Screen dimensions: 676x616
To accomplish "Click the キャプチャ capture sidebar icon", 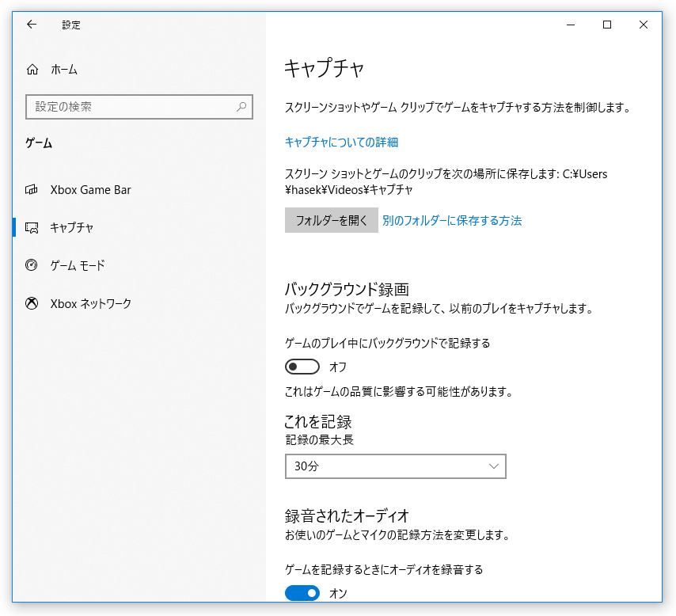I will point(32,227).
